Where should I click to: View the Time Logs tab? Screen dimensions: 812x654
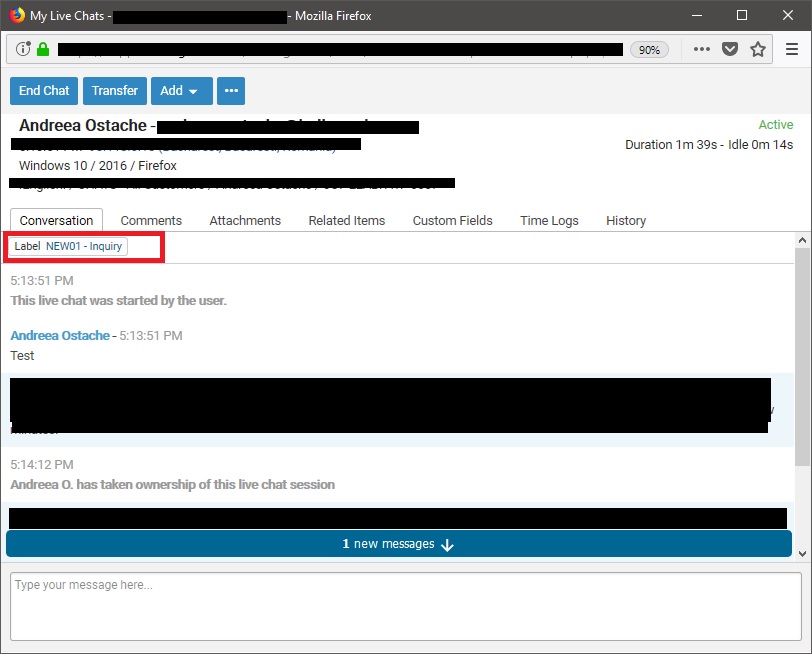pos(549,220)
